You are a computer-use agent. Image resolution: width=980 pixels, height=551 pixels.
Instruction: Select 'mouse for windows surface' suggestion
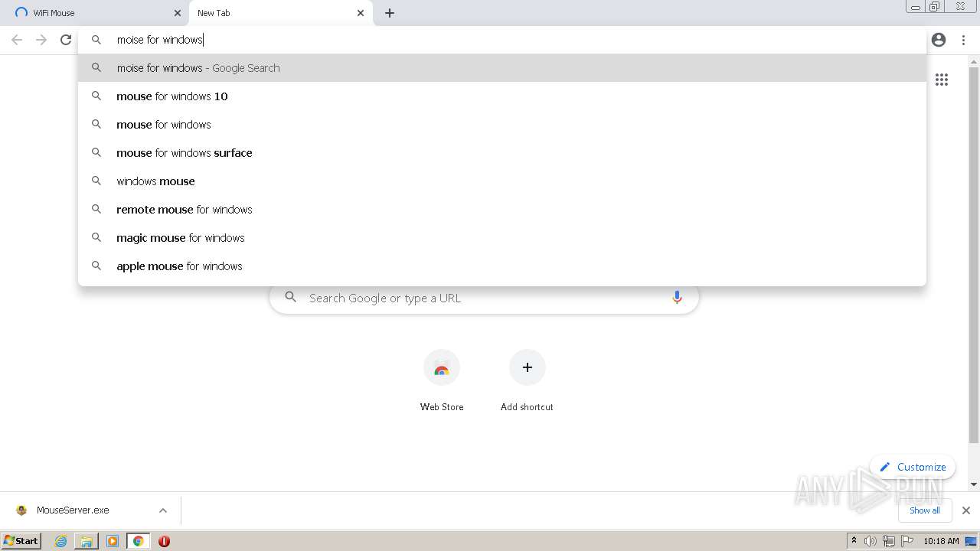pos(502,152)
